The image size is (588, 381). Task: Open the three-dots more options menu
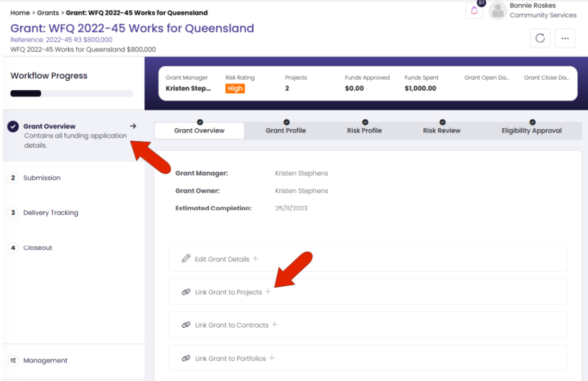point(565,38)
